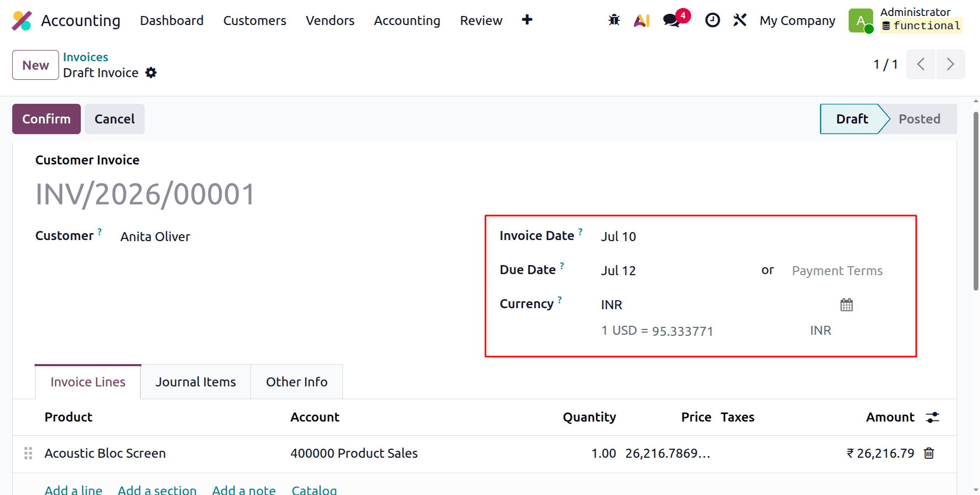Click Add a line link
Screen dimensions: 980x495
pyautogui.click(x=73, y=490)
